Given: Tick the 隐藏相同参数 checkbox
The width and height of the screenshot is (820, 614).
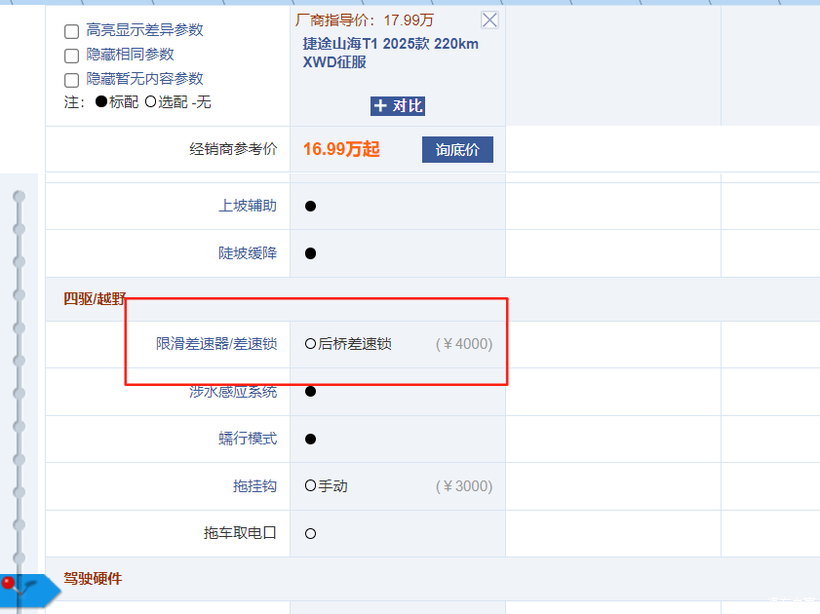Looking at the screenshot, I should tap(72, 55).
